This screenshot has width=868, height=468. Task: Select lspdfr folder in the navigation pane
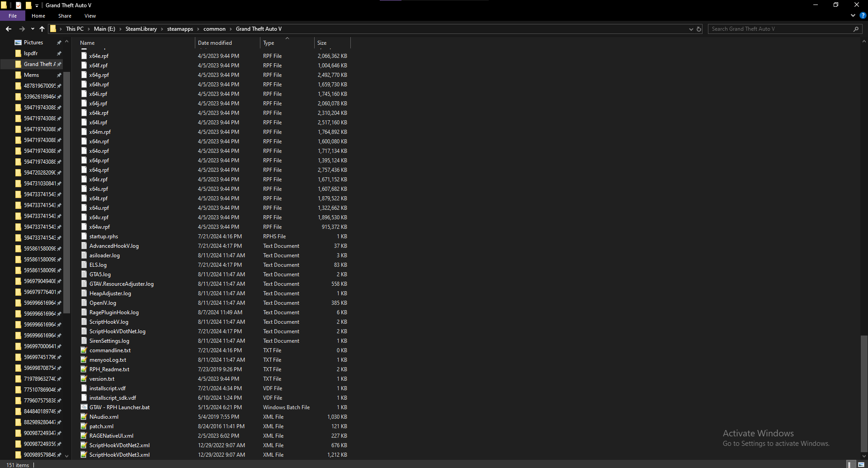click(31, 53)
